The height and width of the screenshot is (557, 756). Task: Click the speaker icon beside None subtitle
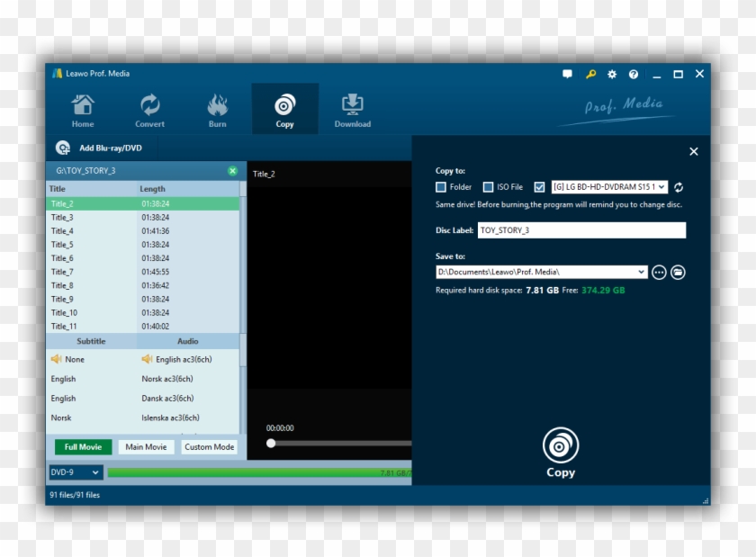click(56, 359)
